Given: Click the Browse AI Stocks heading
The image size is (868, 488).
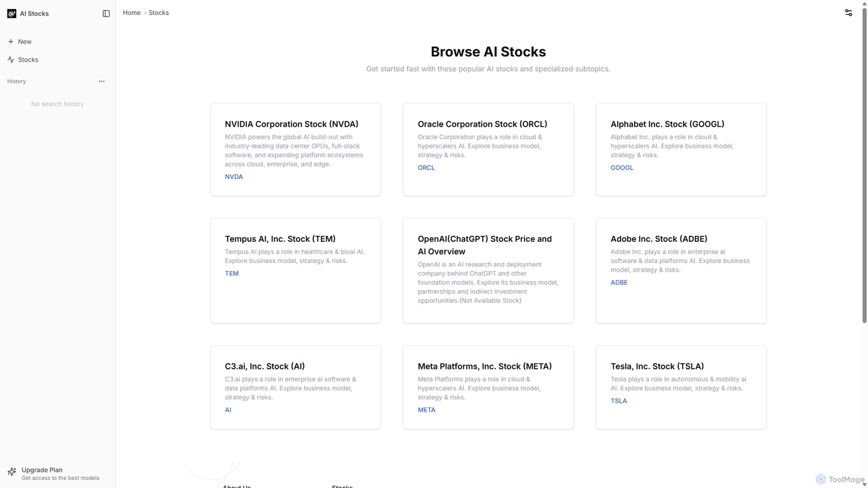Looking at the screenshot, I should coord(488,52).
